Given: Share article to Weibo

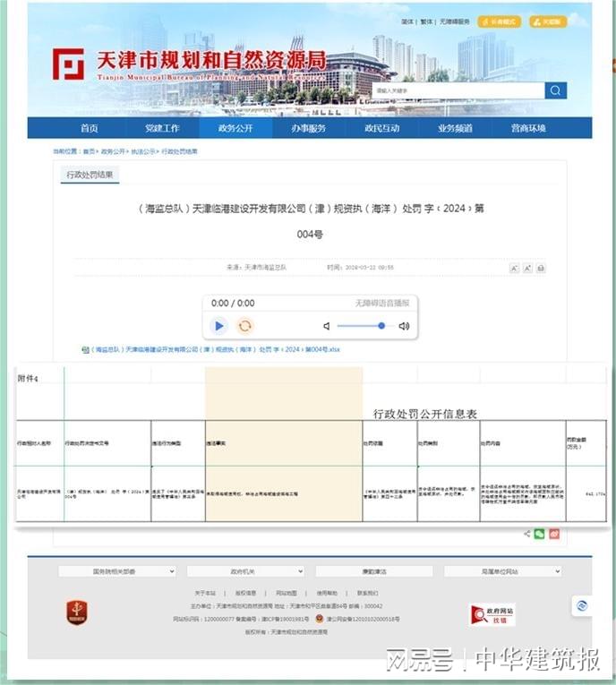Looking at the screenshot, I should tap(554, 534).
